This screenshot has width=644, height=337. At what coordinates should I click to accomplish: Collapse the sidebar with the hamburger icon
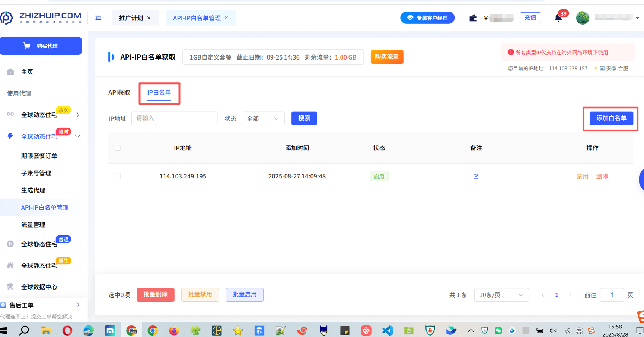pyautogui.click(x=98, y=18)
